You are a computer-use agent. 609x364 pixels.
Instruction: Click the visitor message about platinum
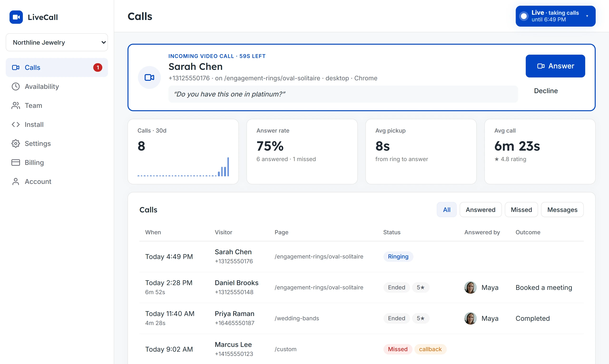pos(343,94)
